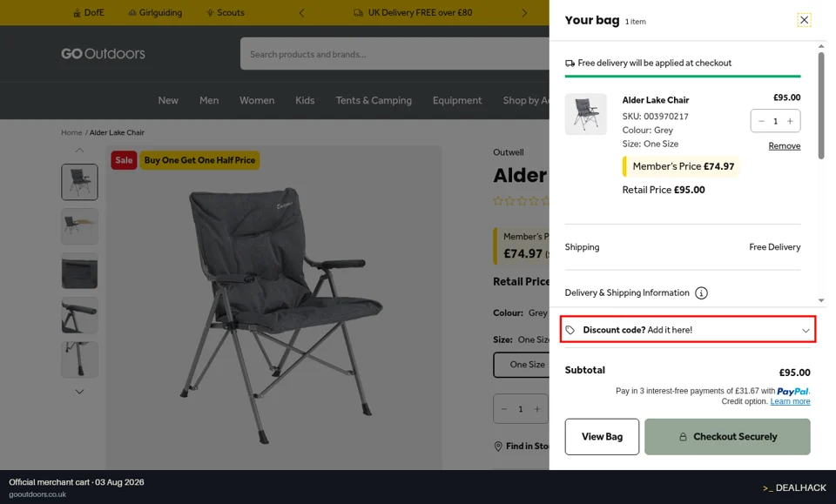Decrease product page quantity

coord(504,409)
